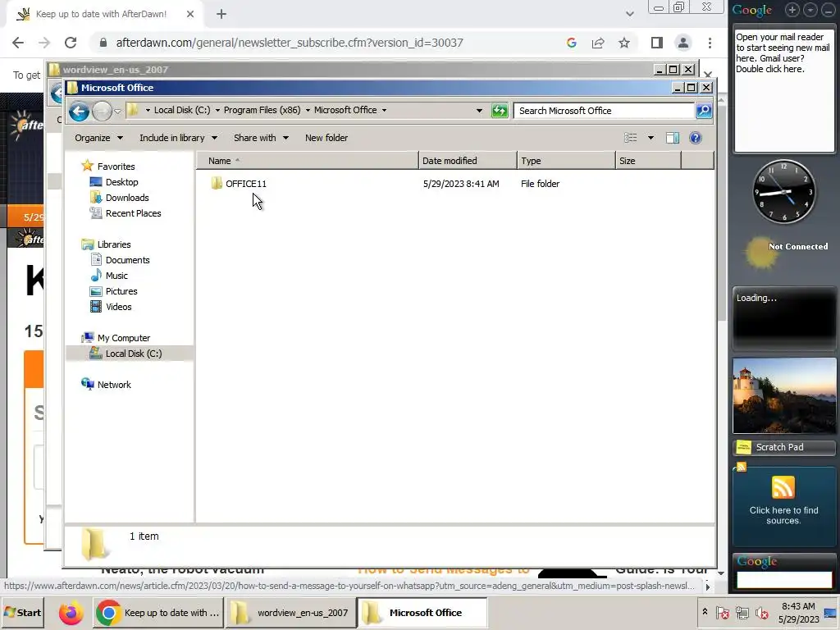
Task: Toggle the preview pane icon
Action: (x=673, y=138)
